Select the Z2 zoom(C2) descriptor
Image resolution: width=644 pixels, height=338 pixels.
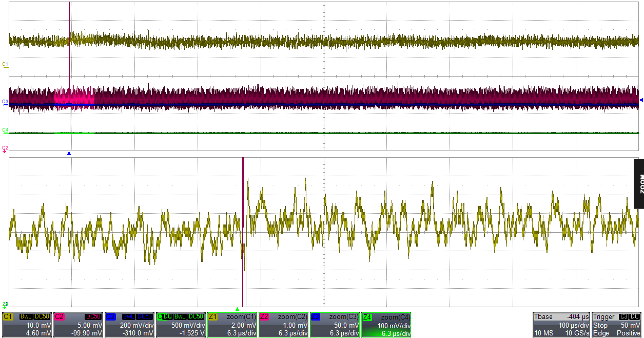[x=284, y=325]
